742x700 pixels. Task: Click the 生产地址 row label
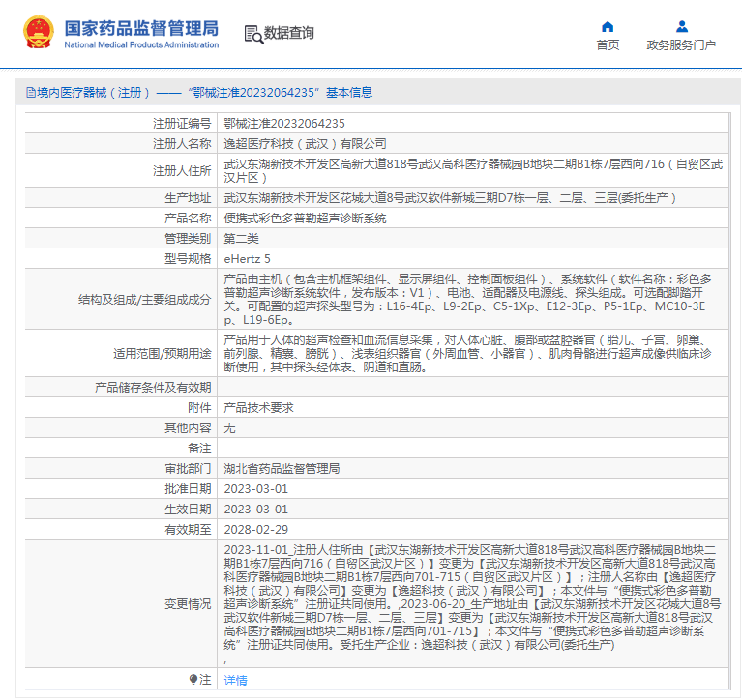188,197
